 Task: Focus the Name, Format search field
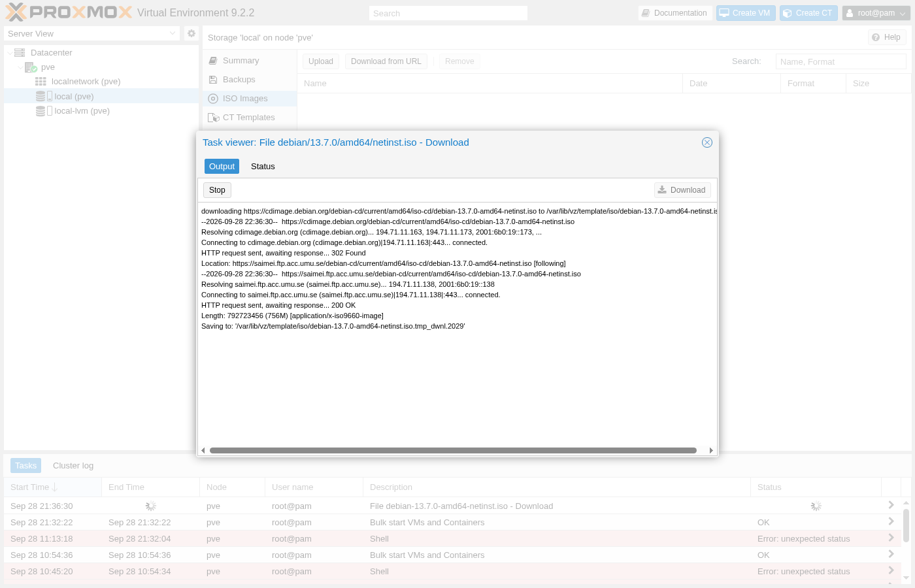pos(840,61)
